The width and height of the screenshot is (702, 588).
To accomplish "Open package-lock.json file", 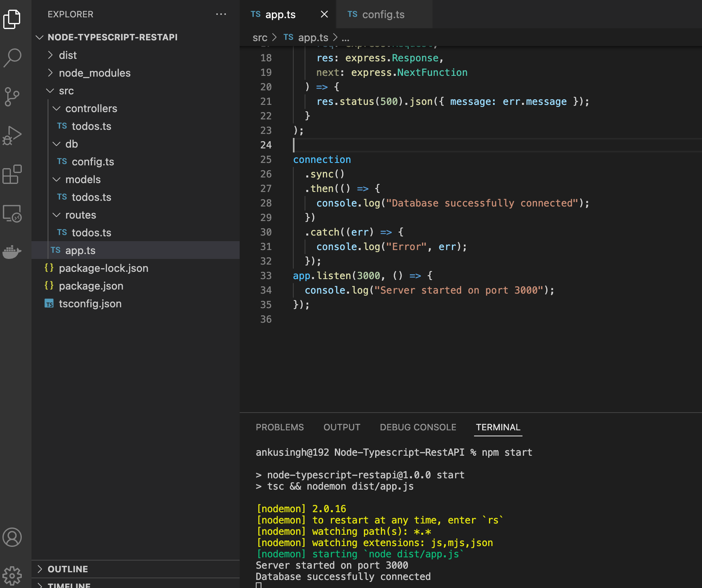I will pos(136,268).
